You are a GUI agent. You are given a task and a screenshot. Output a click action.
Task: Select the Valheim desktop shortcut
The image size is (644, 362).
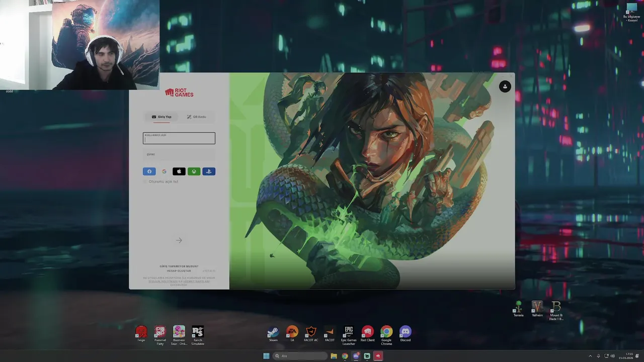click(537, 309)
